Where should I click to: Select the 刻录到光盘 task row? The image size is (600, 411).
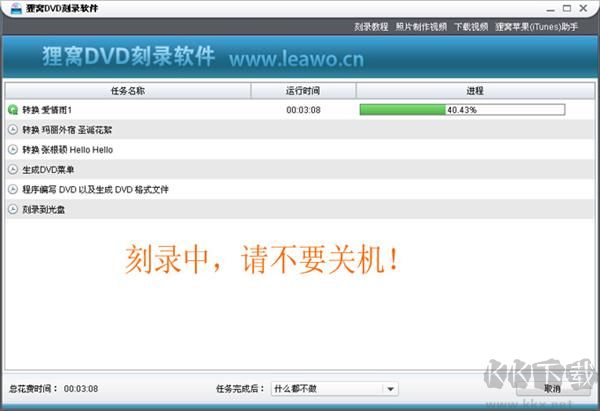300,209
